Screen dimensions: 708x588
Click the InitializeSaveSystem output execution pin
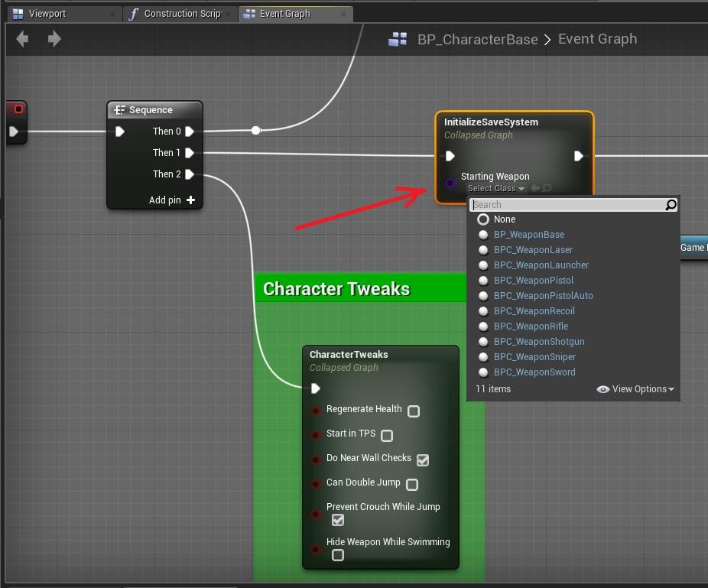pyautogui.click(x=579, y=156)
